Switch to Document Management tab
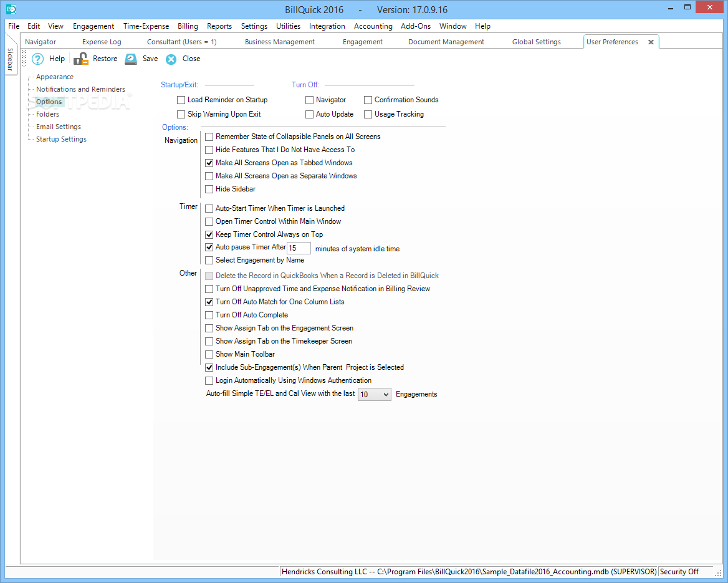 (x=446, y=42)
